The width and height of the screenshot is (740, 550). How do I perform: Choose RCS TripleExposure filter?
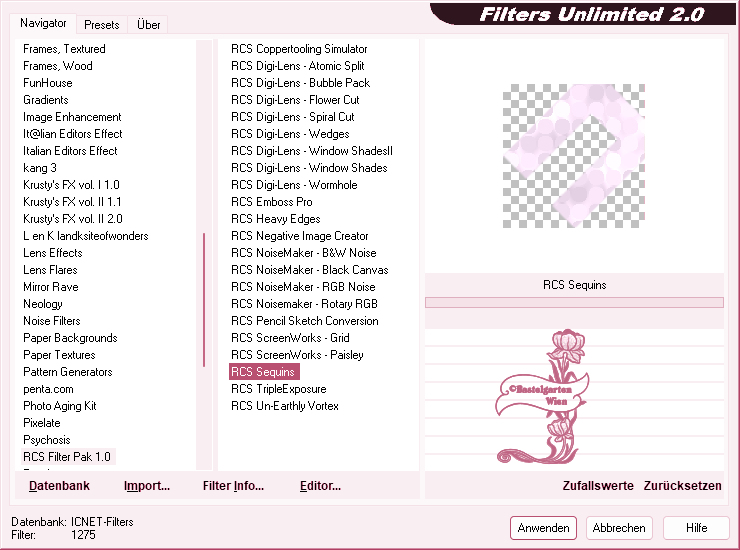(x=278, y=389)
